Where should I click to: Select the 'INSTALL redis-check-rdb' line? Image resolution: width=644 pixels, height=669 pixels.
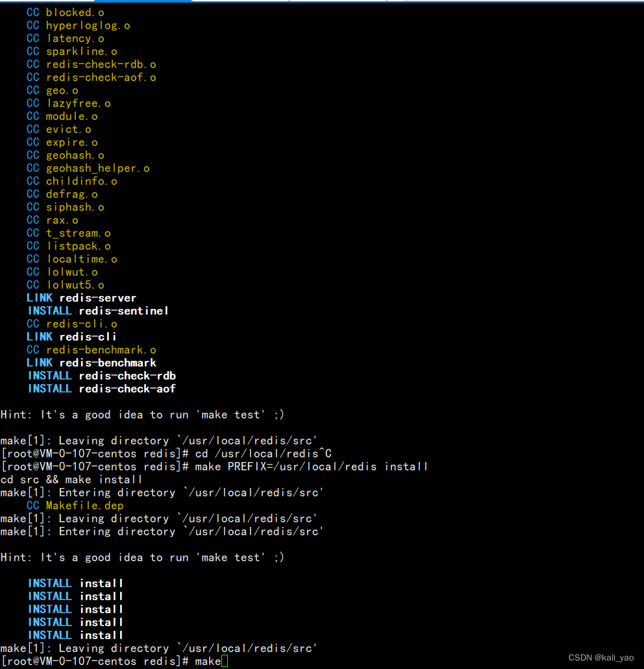pyautogui.click(x=102, y=376)
